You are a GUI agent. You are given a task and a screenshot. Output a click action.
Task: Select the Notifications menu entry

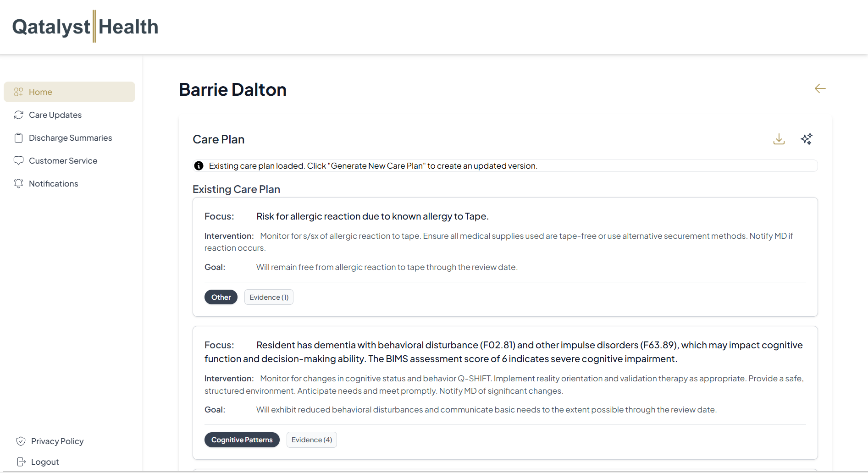pos(53,184)
